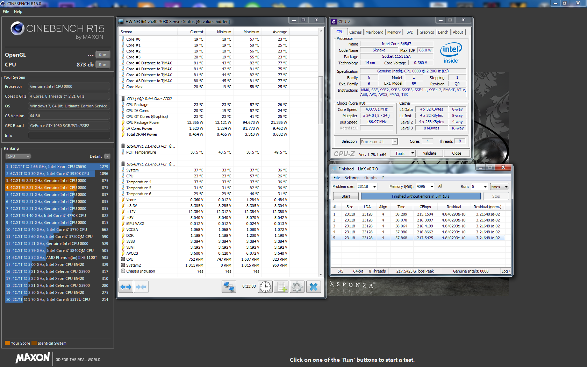Screen dimensions: 588x367
Task: Click the Cinebench title bar app icon
Action: coord(3,3)
